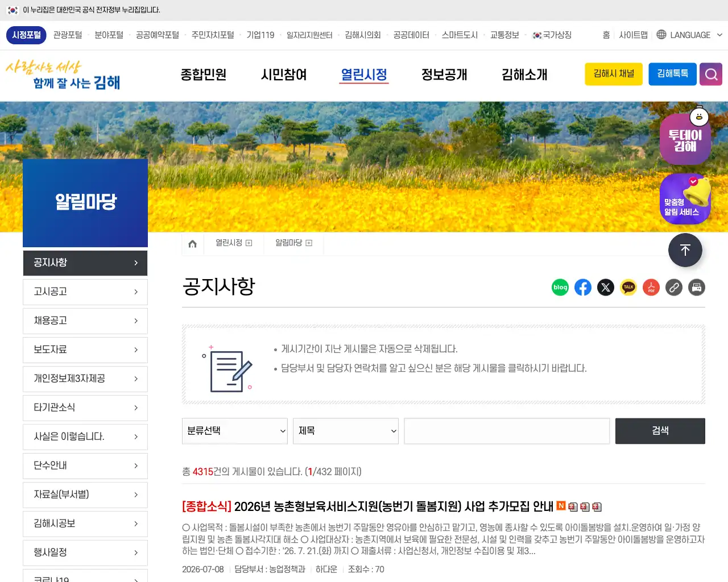
Task: Go to 일자리지원센터 link
Action: [309, 35]
